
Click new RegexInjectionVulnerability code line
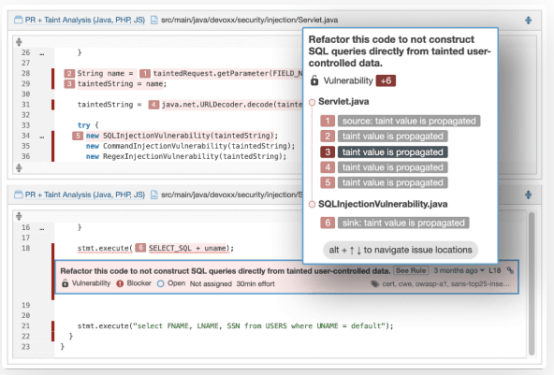pos(186,156)
